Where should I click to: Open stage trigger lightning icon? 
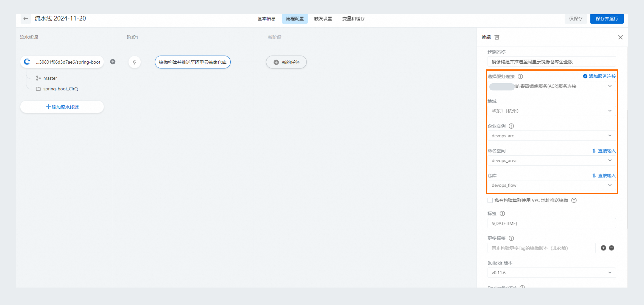(x=134, y=62)
